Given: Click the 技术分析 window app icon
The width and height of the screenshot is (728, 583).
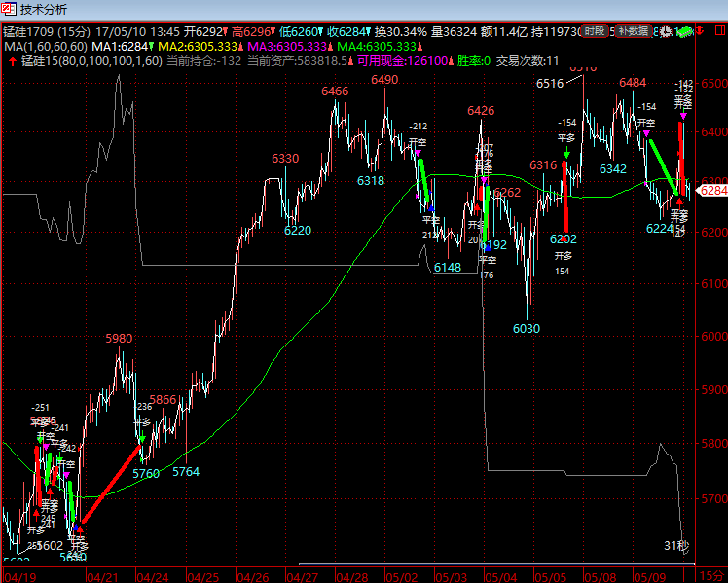Looking at the screenshot, I should 9,9.
